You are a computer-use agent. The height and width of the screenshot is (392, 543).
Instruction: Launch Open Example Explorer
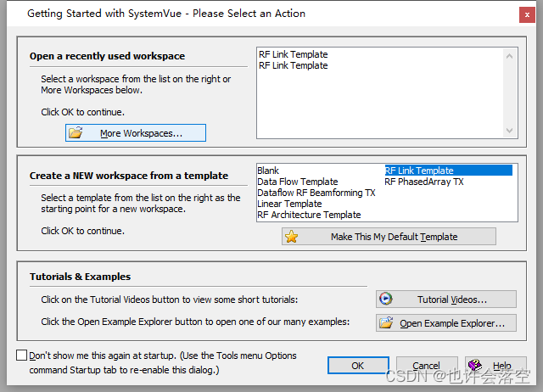click(x=446, y=323)
